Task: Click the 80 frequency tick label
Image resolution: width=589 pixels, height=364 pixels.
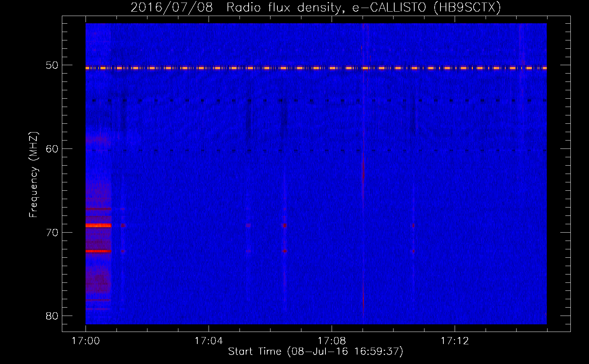Action: 52,316
